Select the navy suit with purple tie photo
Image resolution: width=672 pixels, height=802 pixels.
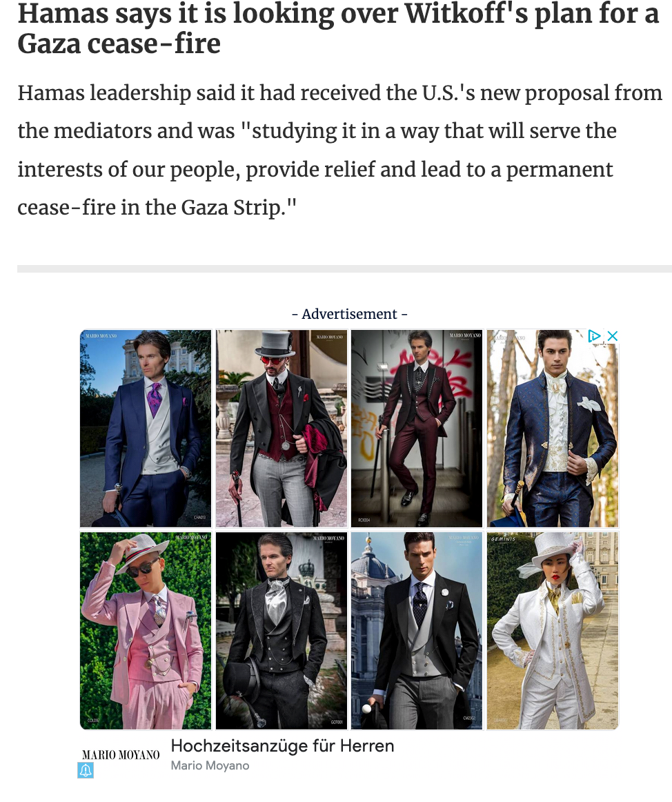[146, 428]
